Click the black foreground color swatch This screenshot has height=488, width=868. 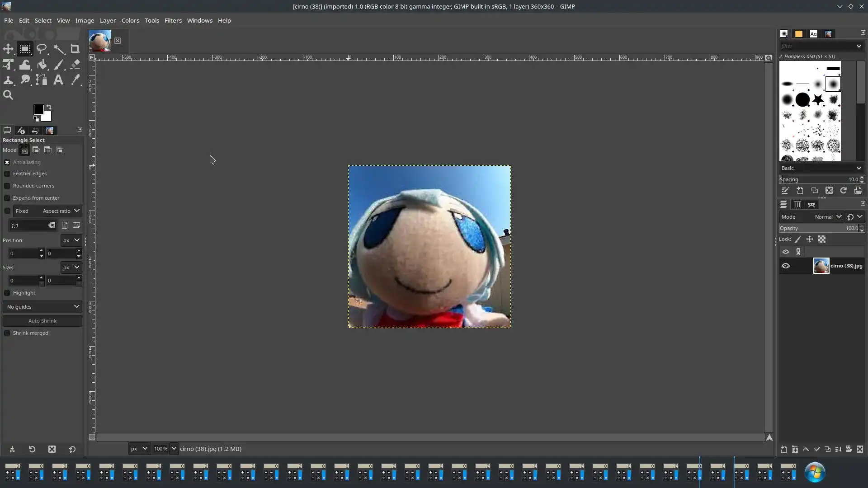pyautogui.click(x=38, y=110)
